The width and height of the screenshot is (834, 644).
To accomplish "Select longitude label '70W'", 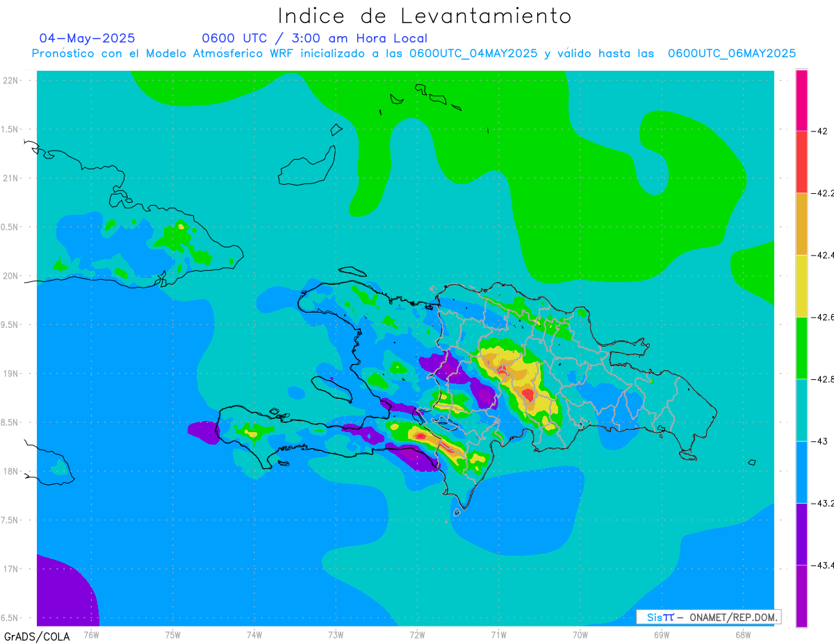I will 580,634.
